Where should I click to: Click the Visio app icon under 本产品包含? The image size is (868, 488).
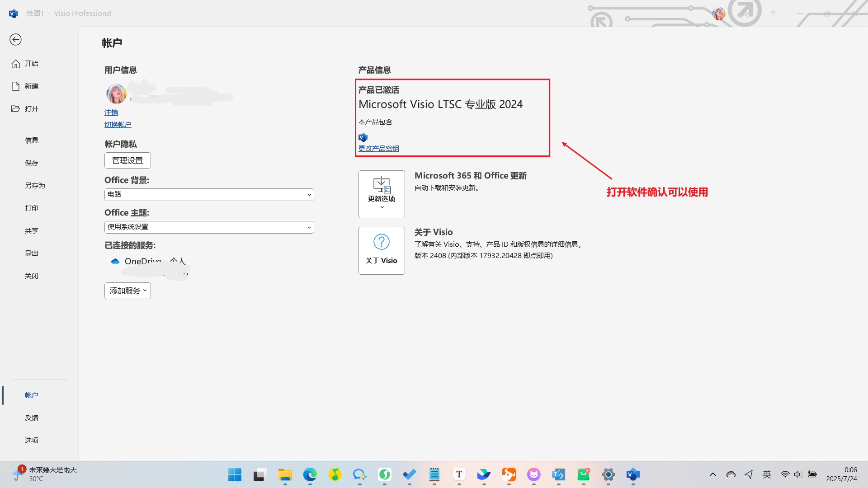point(363,137)
